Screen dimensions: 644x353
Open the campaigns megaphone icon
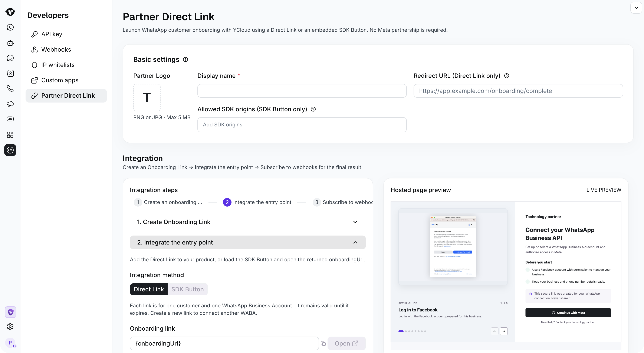click(x=10, y=104)
